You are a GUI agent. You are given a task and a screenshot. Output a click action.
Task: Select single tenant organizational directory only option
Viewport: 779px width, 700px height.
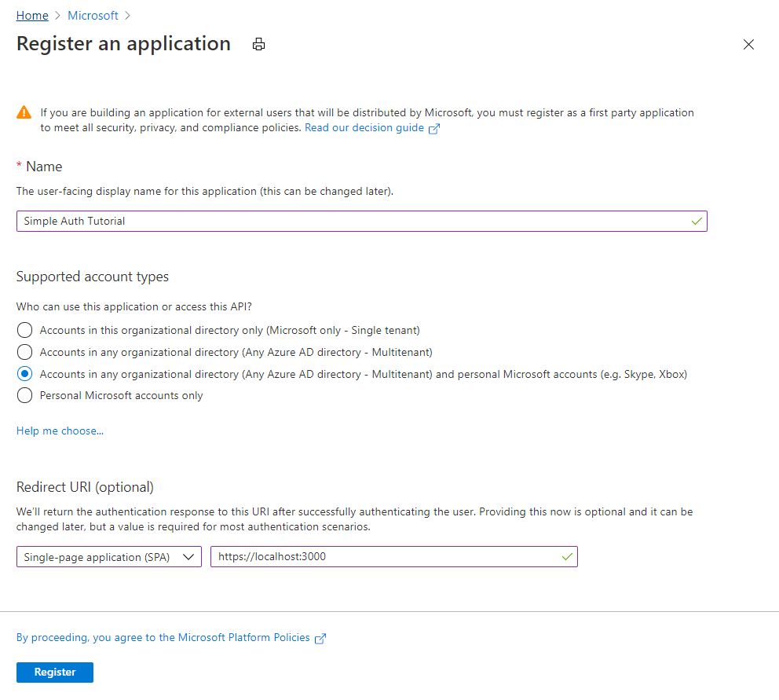pos(25,330)
